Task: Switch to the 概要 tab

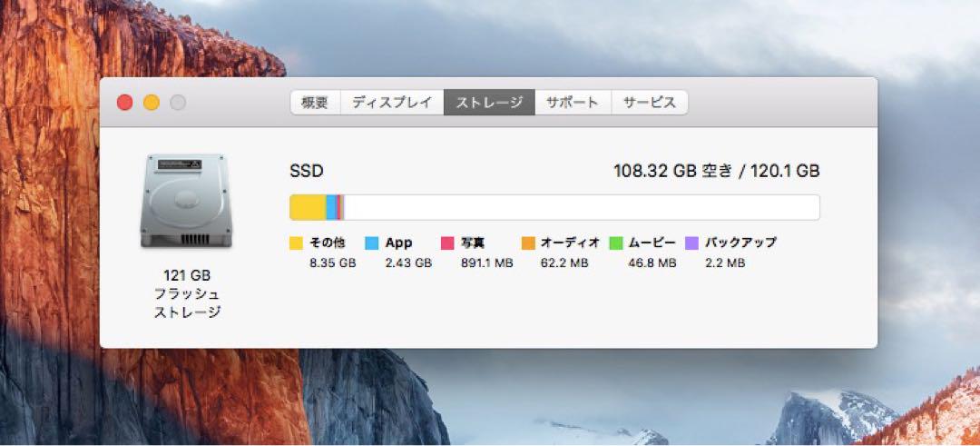Action: coord(315,103)
